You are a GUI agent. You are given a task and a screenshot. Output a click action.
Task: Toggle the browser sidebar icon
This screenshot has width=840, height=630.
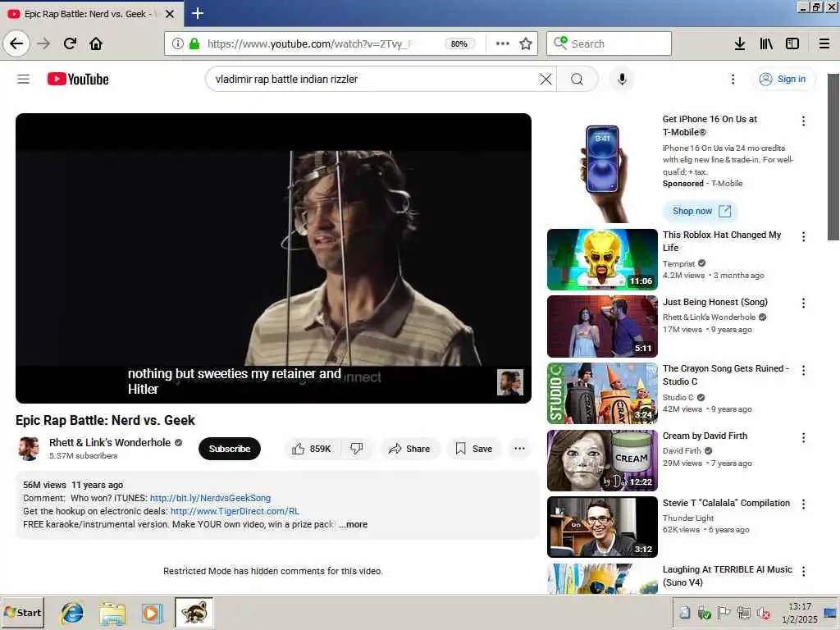[792, 43]
